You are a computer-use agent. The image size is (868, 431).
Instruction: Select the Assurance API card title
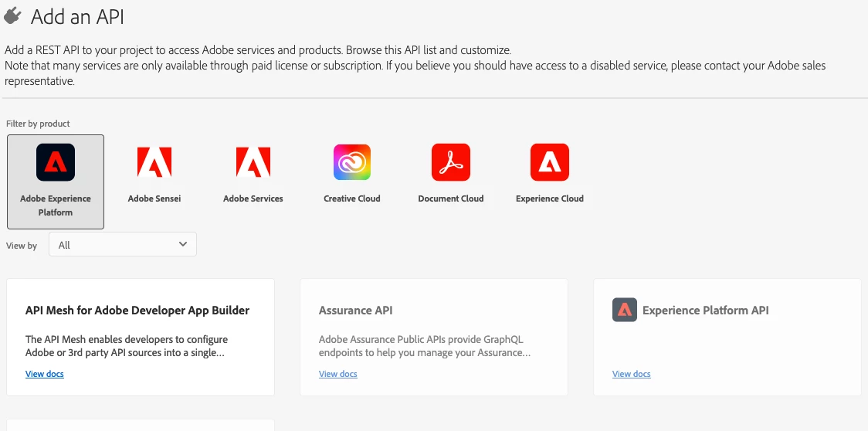tap(355, 311)
